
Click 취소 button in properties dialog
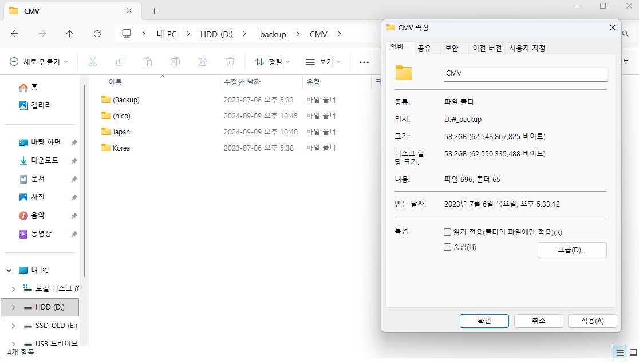pyautogui.click(x=538, y=321)
